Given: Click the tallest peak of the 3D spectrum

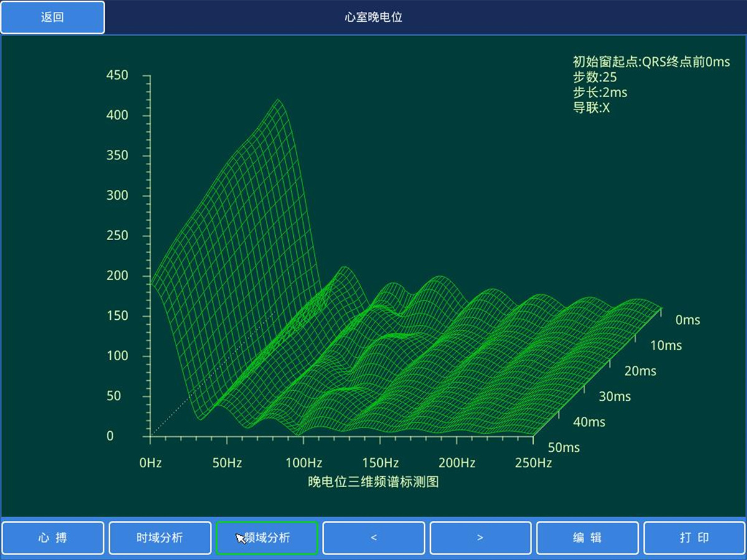Looking at the screenshot, I should tap(278, 101).
